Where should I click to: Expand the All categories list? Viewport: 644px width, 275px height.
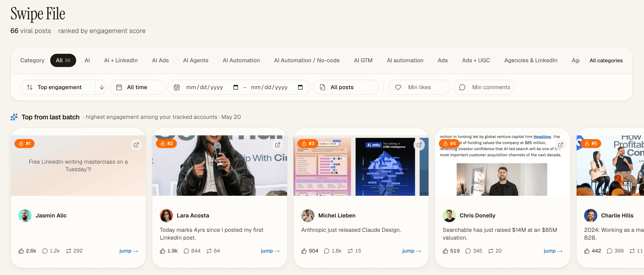pos(606,60)
